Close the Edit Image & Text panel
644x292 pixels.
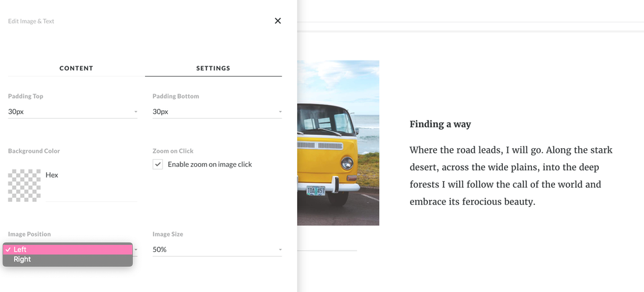point(278,21)
